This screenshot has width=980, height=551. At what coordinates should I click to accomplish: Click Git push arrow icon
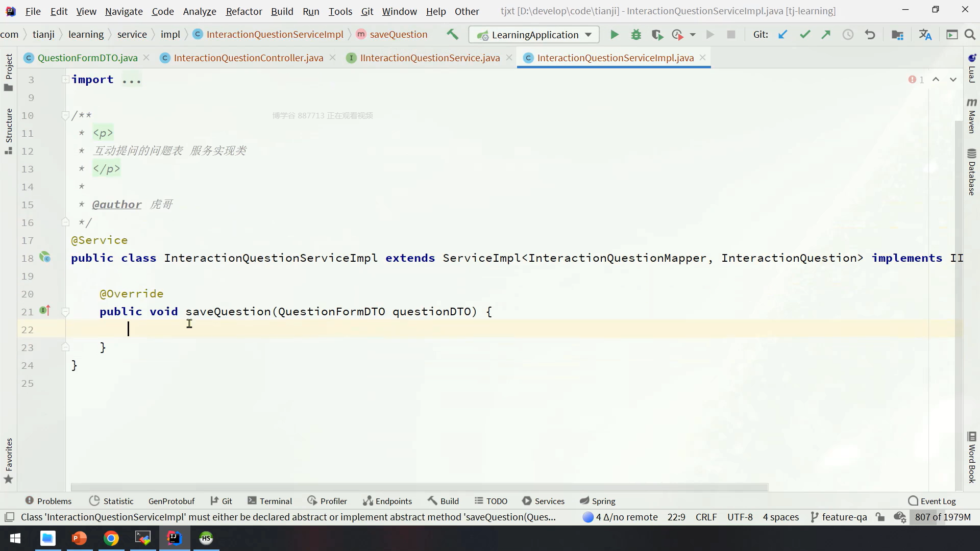(826, 35)
